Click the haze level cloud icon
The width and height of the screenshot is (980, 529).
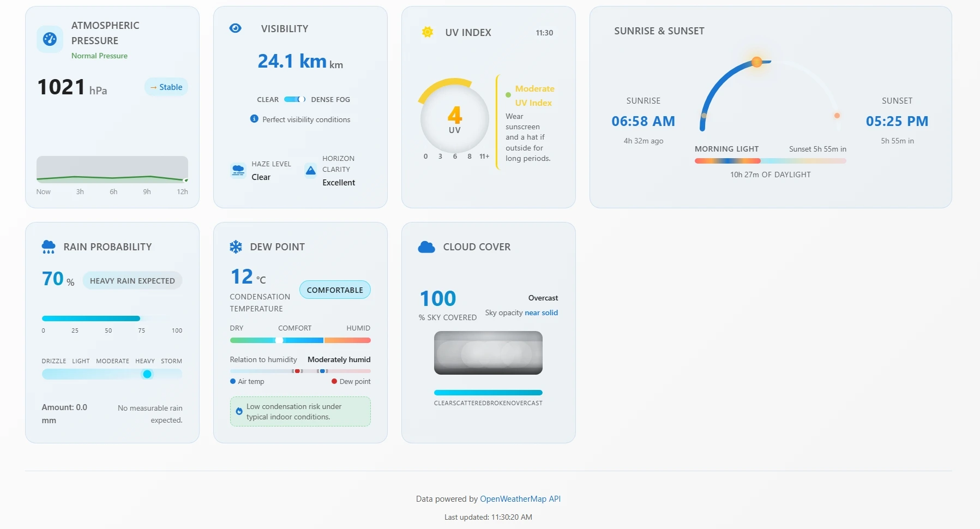click(238, 170)
